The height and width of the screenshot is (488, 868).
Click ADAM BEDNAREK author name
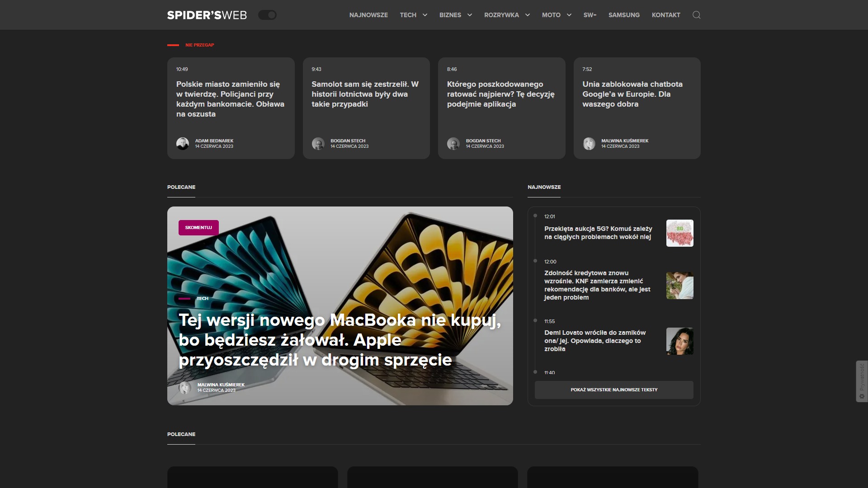(214, 141)
